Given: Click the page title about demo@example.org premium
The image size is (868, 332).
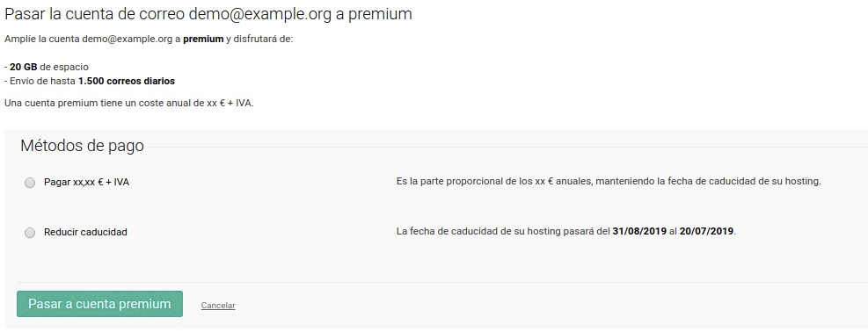Looking at the screenshot, I should (208, 14).
